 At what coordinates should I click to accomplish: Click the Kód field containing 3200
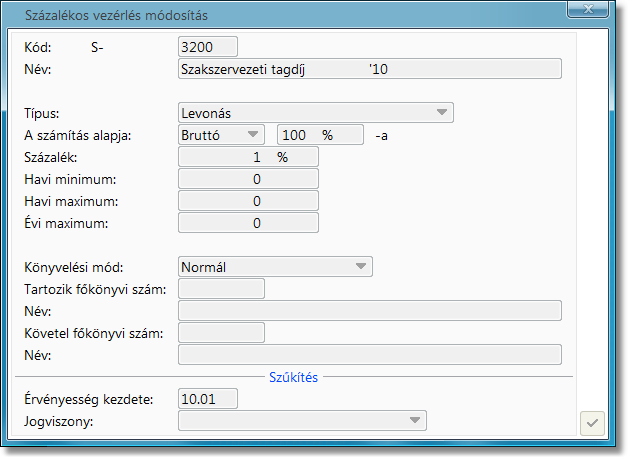[208, 47]
